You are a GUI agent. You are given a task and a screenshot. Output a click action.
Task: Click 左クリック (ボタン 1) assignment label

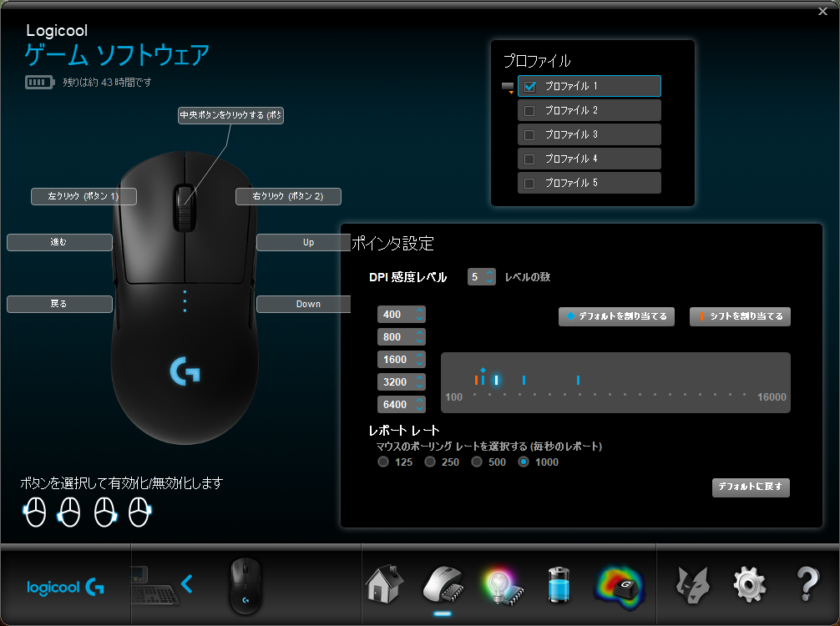click(83, 196)
